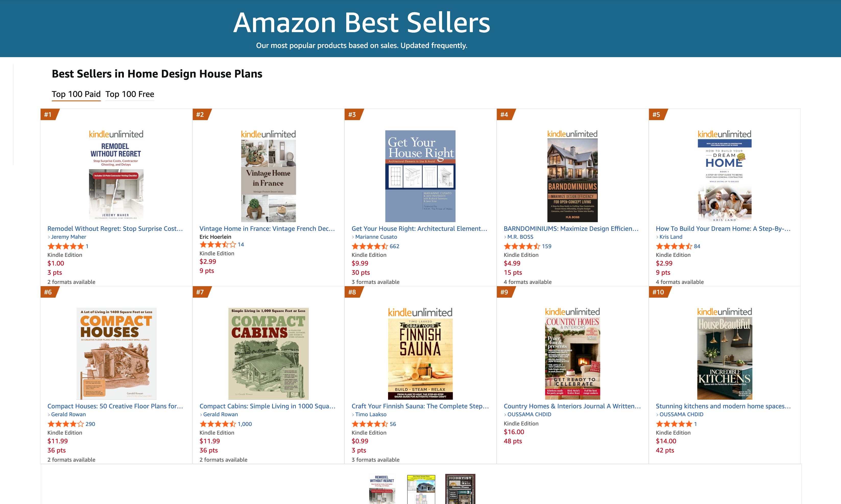841x504 pixels.
Task: Click the star rating with 290 reviews
Action: (x=66, y=424)
